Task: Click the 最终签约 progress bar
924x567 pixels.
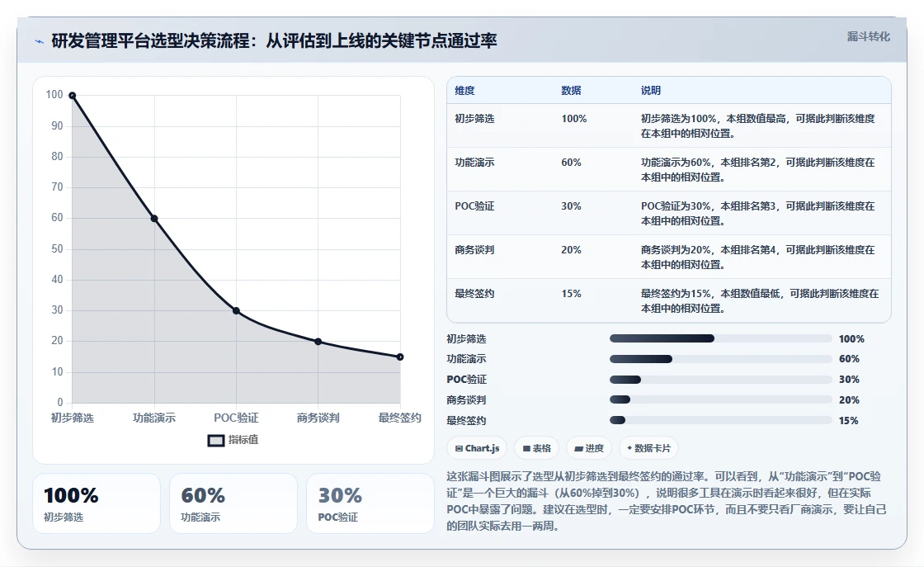Action: coord(721,420)
